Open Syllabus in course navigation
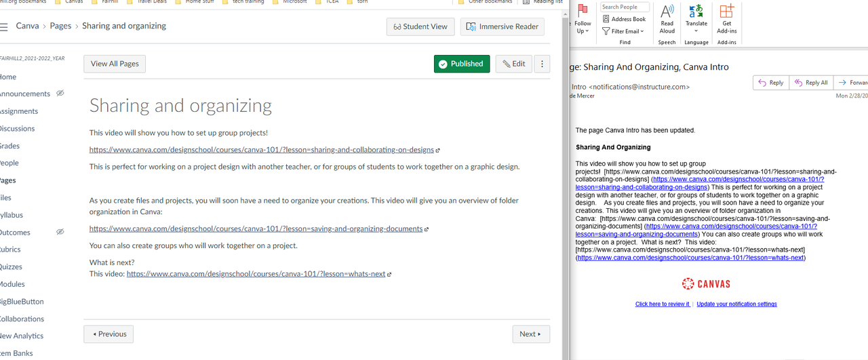 click(11, 215)
